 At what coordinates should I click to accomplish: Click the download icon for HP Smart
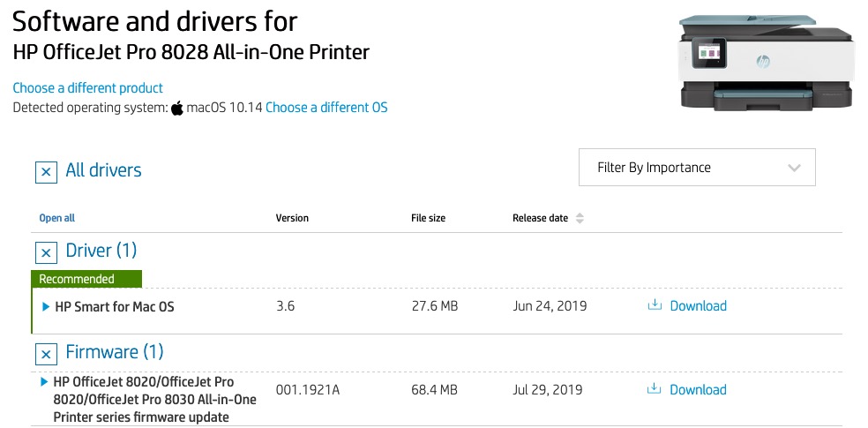click(x=655, y=305)
